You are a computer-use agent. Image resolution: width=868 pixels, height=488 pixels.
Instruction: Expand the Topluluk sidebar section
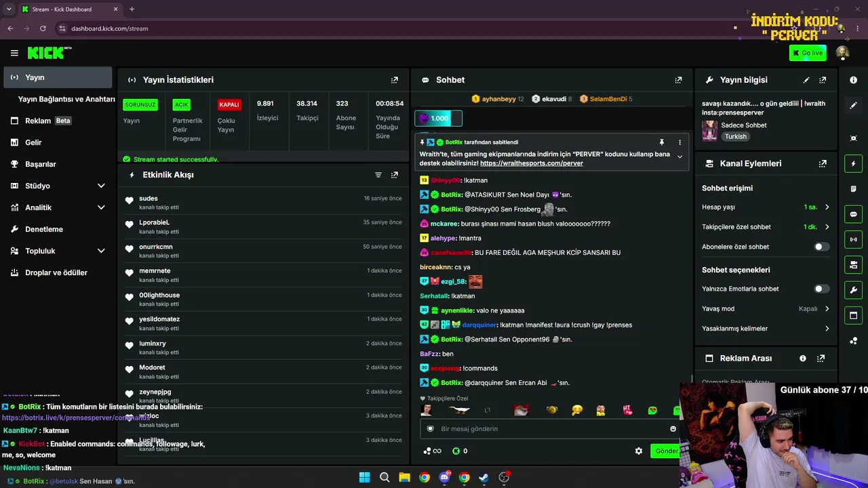tap(101, 251)
